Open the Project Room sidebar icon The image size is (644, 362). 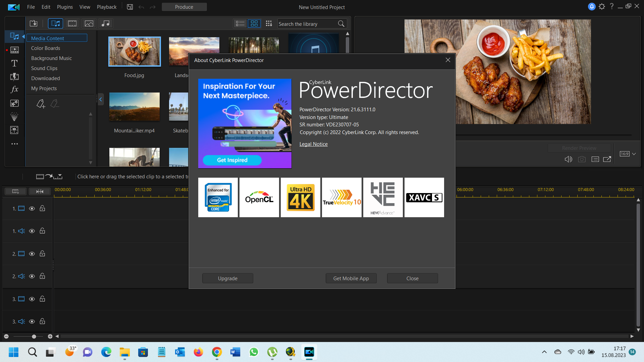pos(14,50)
